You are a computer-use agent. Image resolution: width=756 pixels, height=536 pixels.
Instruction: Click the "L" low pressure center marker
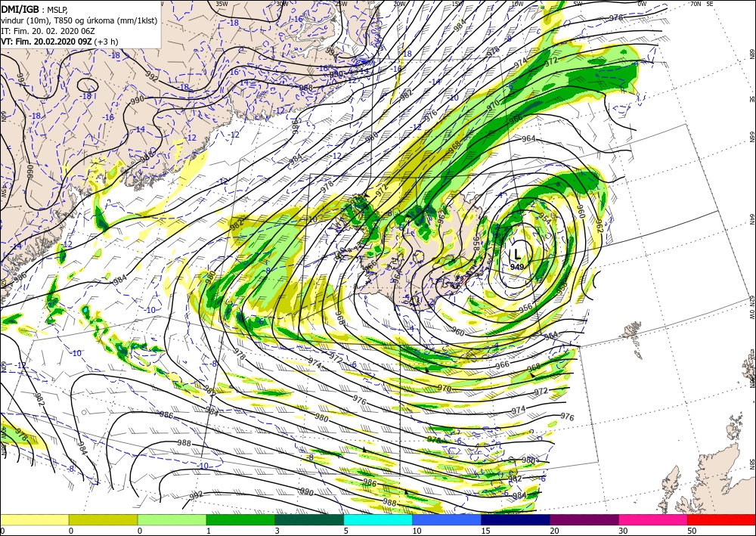(517, 253)
